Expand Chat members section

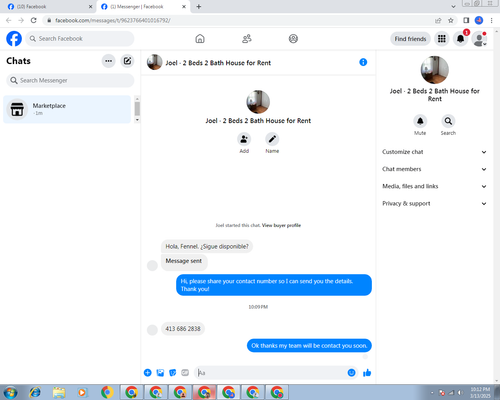434,169
